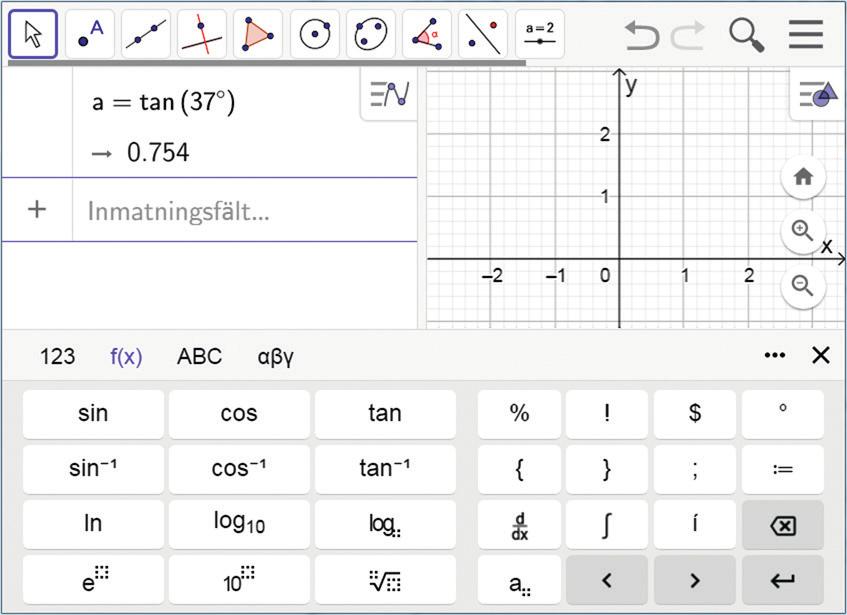Tap the opening curly brace key

519,469
